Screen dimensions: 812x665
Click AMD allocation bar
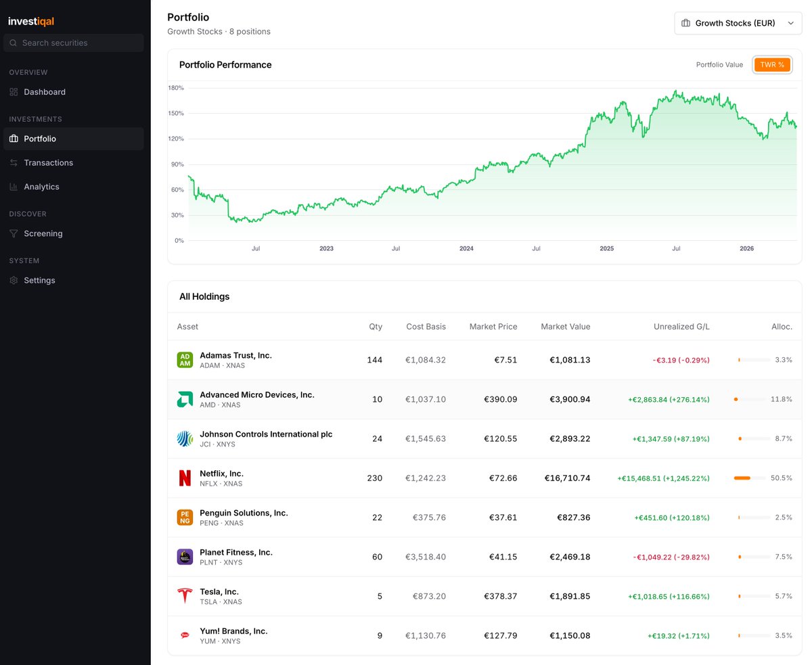750,399
